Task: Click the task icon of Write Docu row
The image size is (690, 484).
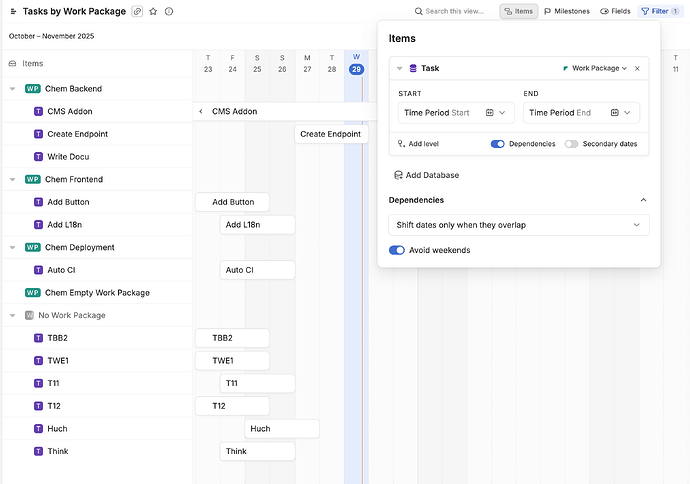Action: 38,157
